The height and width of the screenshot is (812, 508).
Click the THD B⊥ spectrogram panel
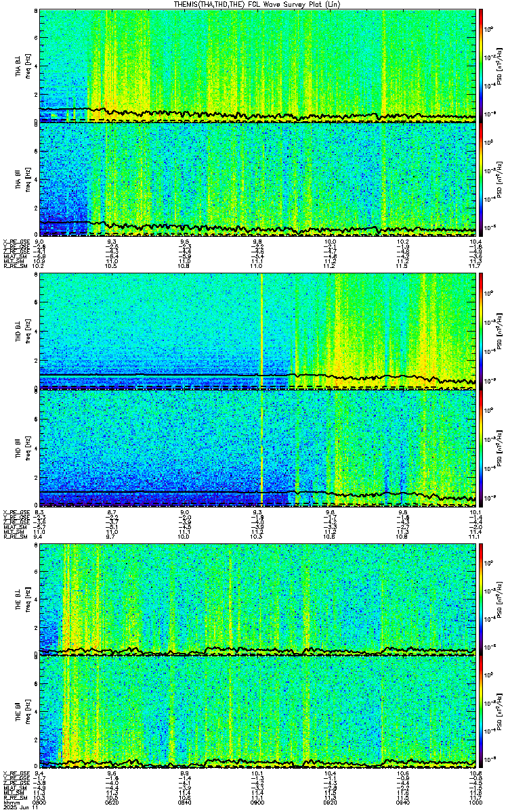[257, 332]
